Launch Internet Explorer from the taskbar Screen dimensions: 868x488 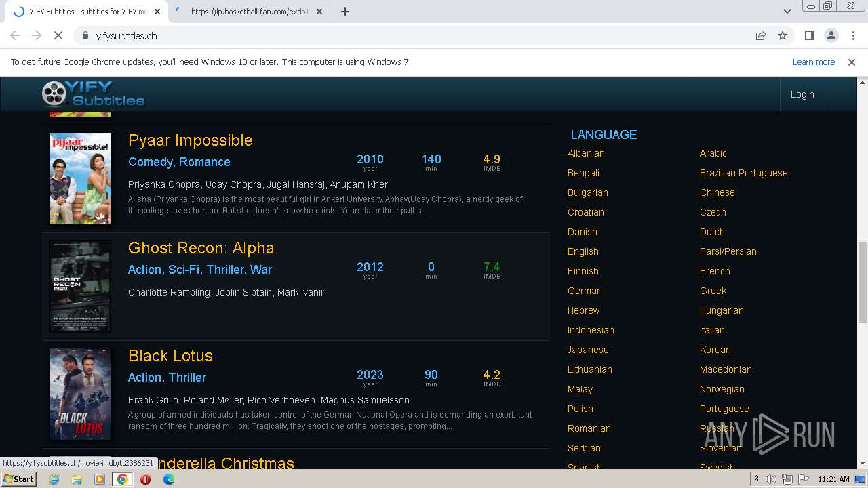pyautogui.click(x=54, y=479)
